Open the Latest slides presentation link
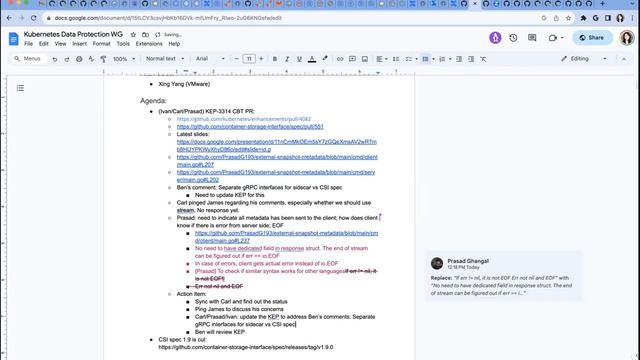This screenshot has height=360, width=640. (x=277, y=146)
